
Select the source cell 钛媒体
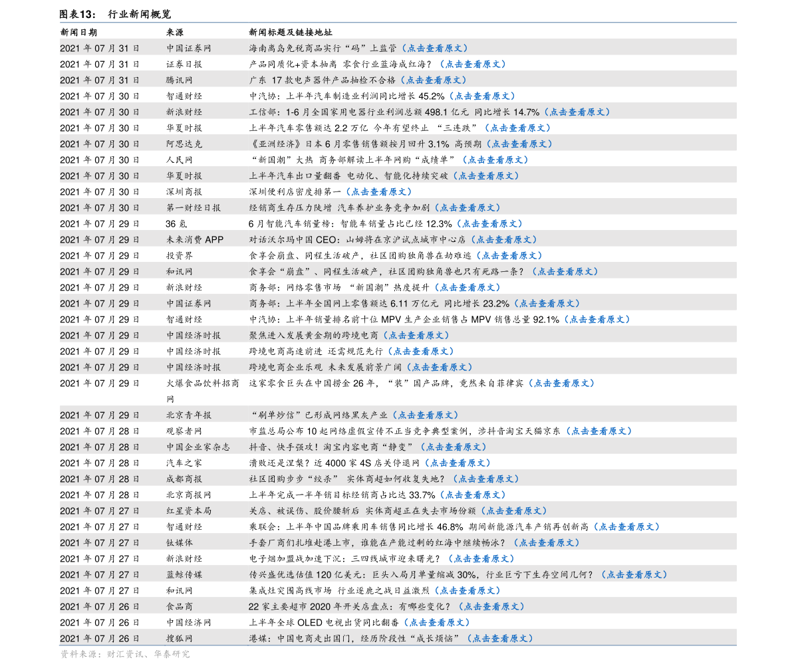[x=180, y=543]
